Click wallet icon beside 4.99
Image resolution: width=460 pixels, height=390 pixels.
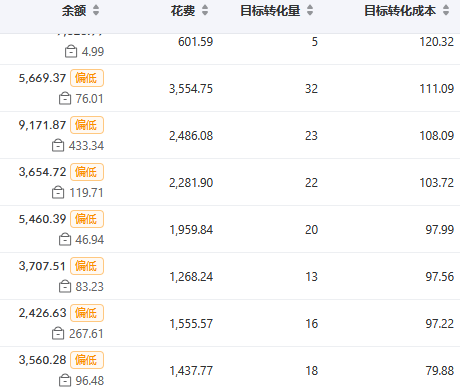(x=71, y=52)
